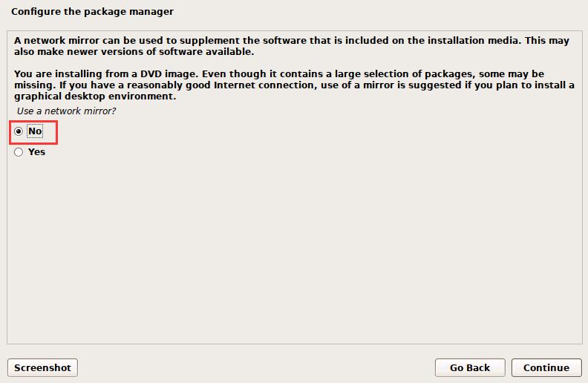Click the "Configure the package manager" heading

pyautogui.click(x=92, y=12)
